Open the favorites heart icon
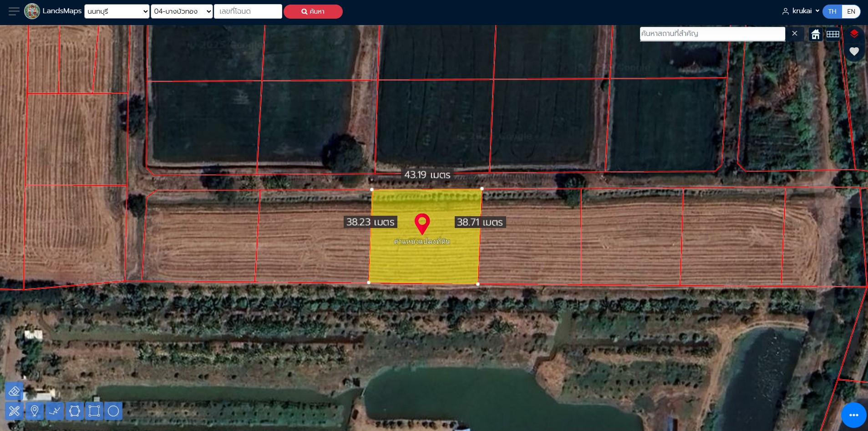 pos(854,51)
